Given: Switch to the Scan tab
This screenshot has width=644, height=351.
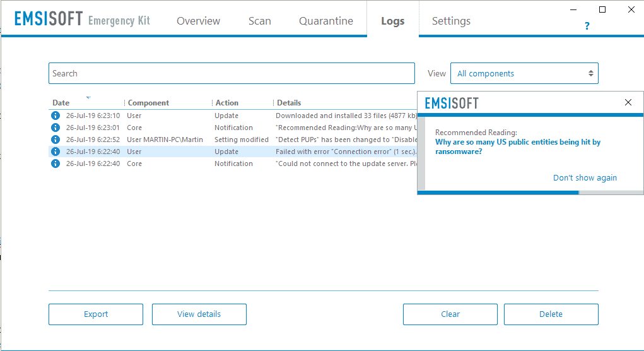Looking at the screenshot, I should tap(260, 21).
